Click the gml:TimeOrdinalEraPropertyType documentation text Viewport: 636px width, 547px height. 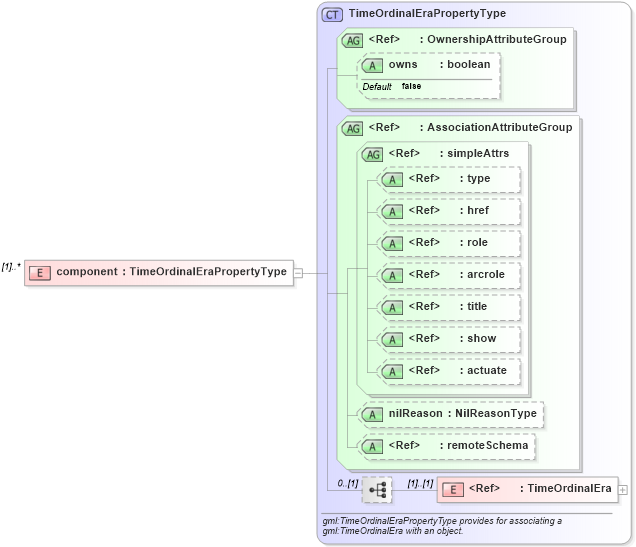point(442,526)
